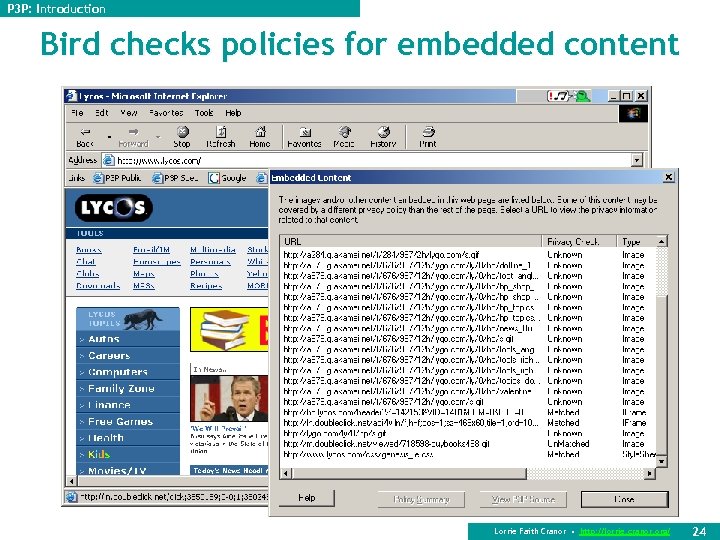The height and width of the screenshot is (540, 720).
Task: Click horizontal scrollbar left arrow in URL list
Action: [x=286, y=473]
